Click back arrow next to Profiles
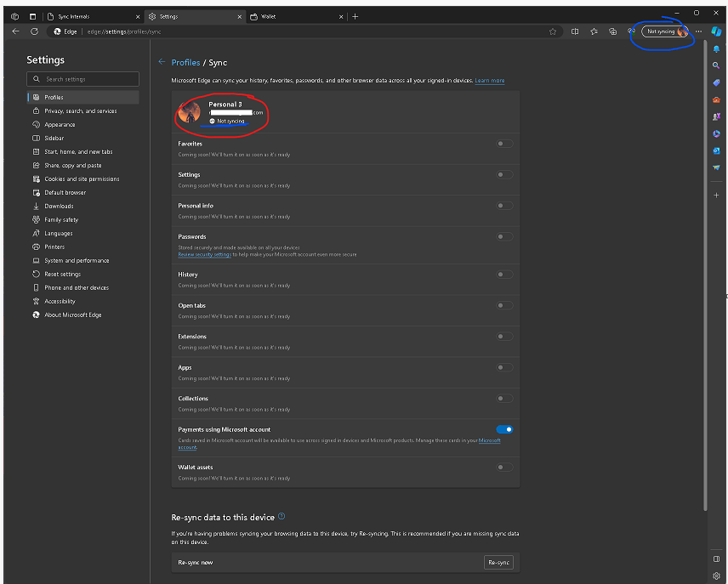Screen dimensions: 728x584 [x=162, y=62]
